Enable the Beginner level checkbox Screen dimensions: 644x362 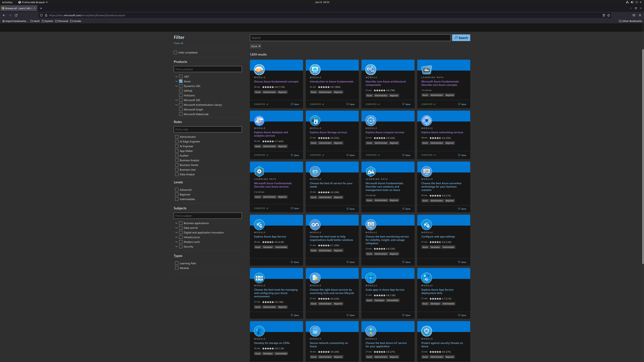(177, 194)
